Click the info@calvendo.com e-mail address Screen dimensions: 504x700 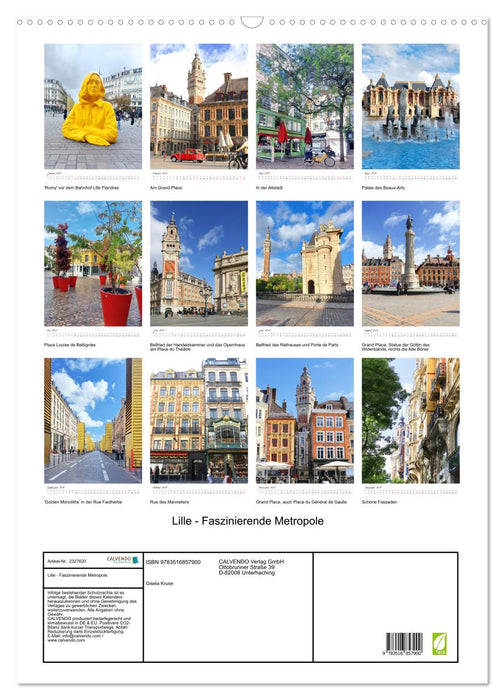point(79,636)
